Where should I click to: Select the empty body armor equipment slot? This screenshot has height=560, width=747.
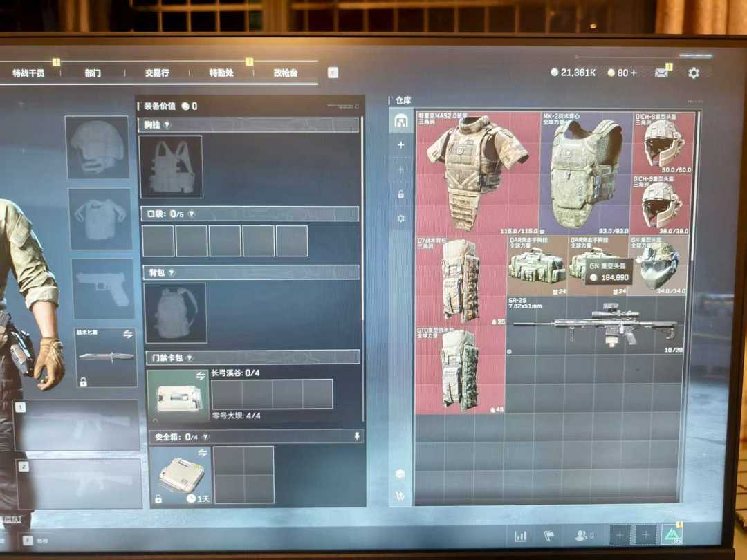(x=100, y=218)
